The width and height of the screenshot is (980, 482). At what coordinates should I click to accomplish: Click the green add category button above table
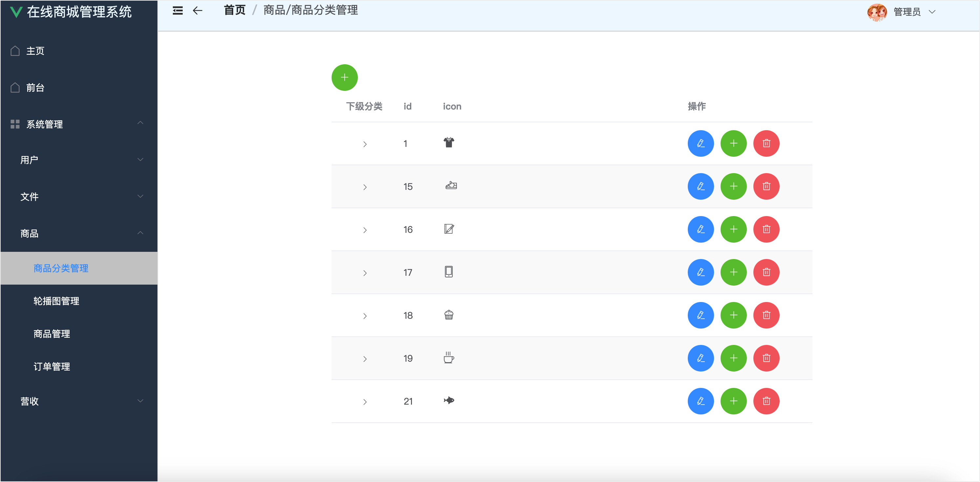[344, 78]
